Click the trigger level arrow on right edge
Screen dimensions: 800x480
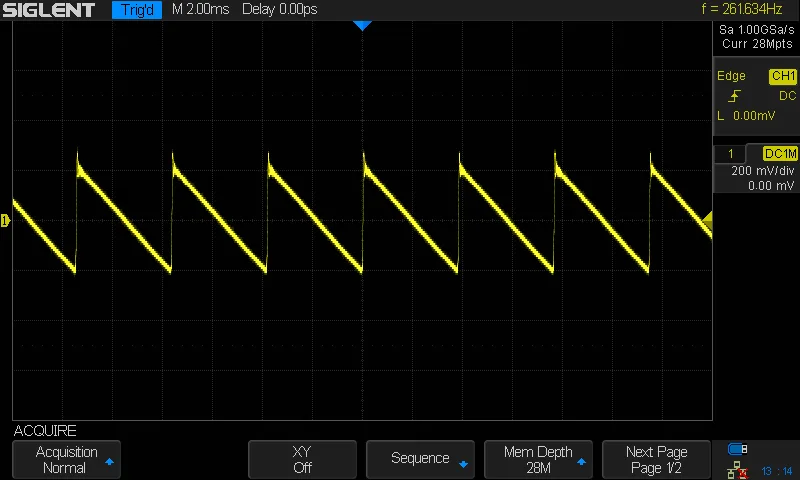[x=708, y=221]
